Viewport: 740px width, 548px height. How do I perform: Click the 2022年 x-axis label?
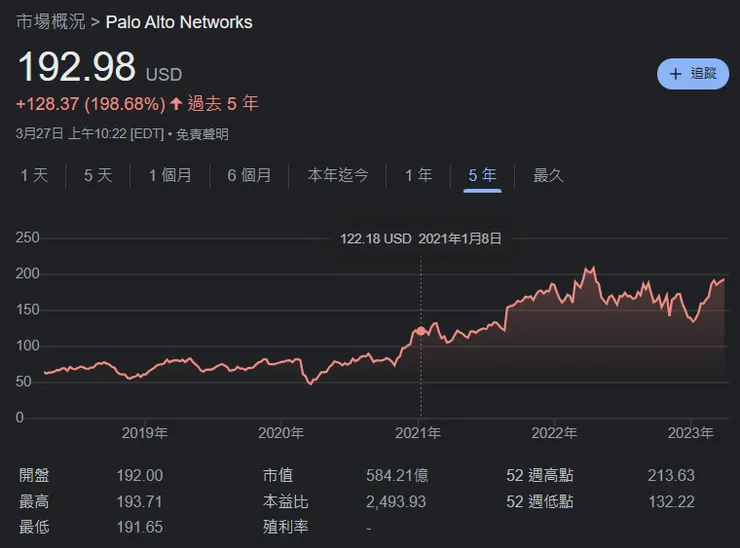(554, 433)
